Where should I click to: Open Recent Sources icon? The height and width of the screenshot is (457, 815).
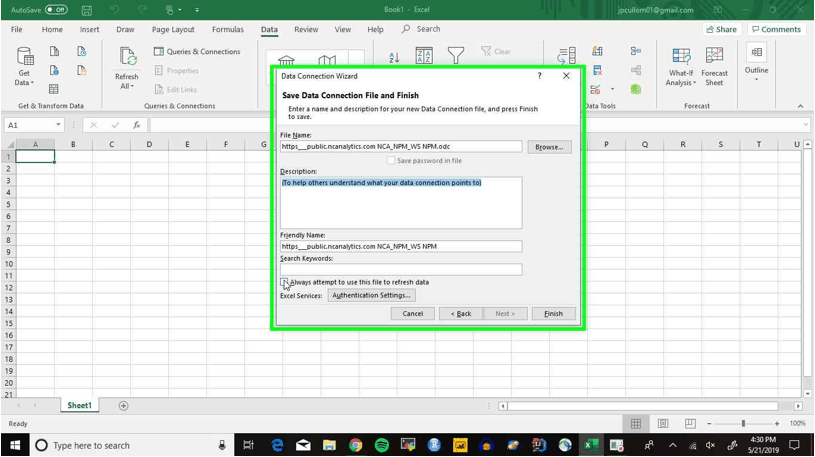coord(82,51)
